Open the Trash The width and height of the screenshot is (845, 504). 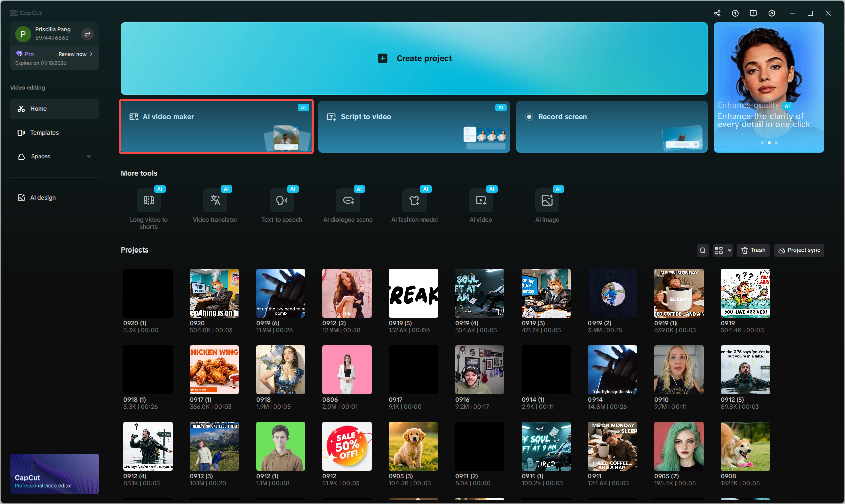click(753, 250)
